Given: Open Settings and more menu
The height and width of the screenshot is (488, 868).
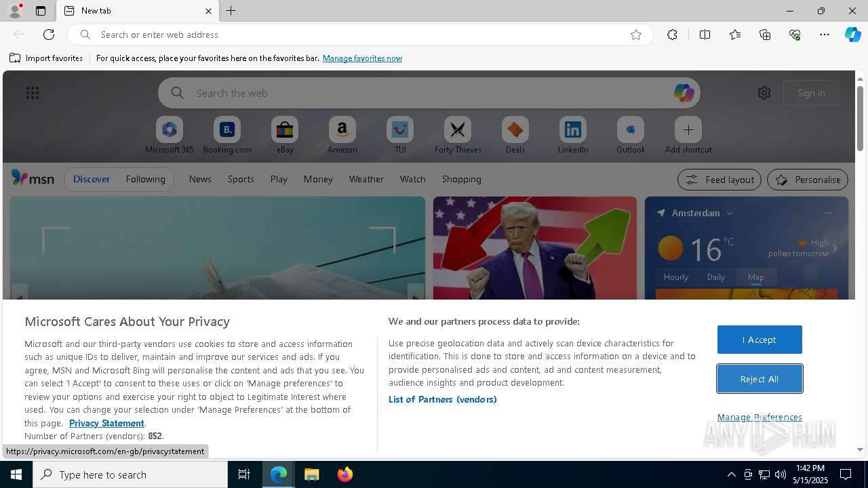Looking at the screenshot, I should coord(825,35).
